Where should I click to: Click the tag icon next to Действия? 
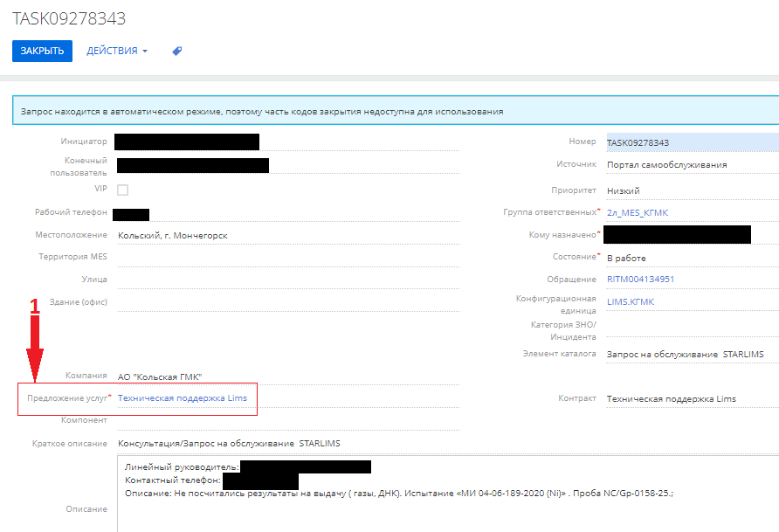176,52
